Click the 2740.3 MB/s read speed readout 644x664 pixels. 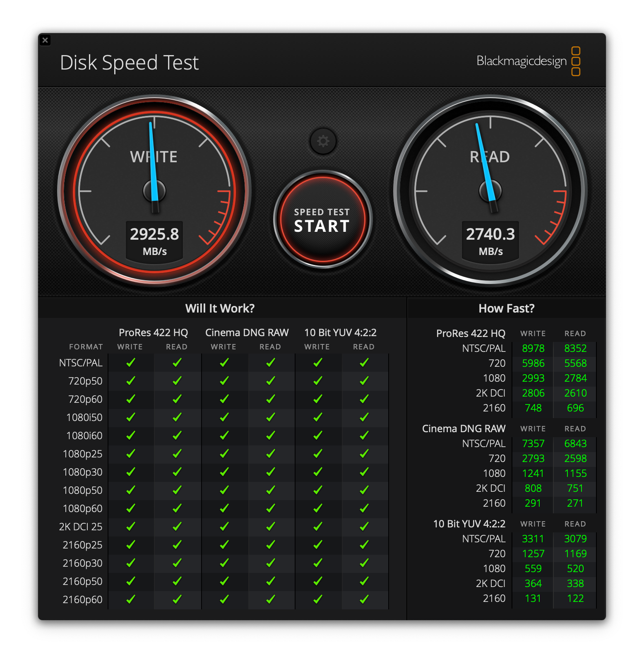490,241
